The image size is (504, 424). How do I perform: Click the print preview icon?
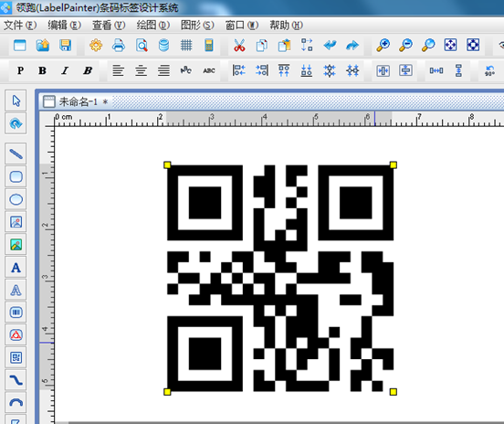142,45
